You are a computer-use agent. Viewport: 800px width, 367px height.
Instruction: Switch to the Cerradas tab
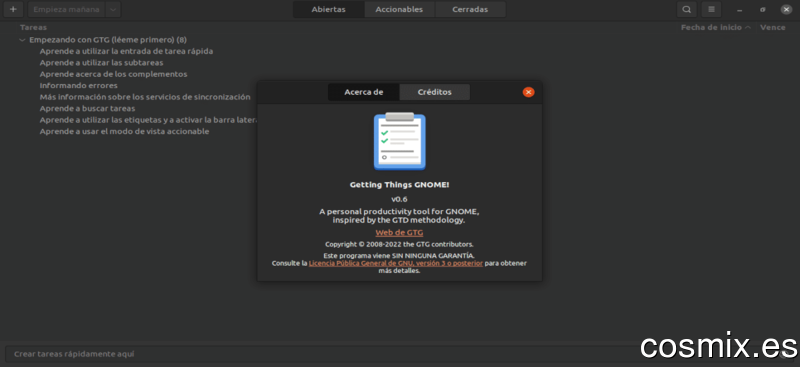470,9
